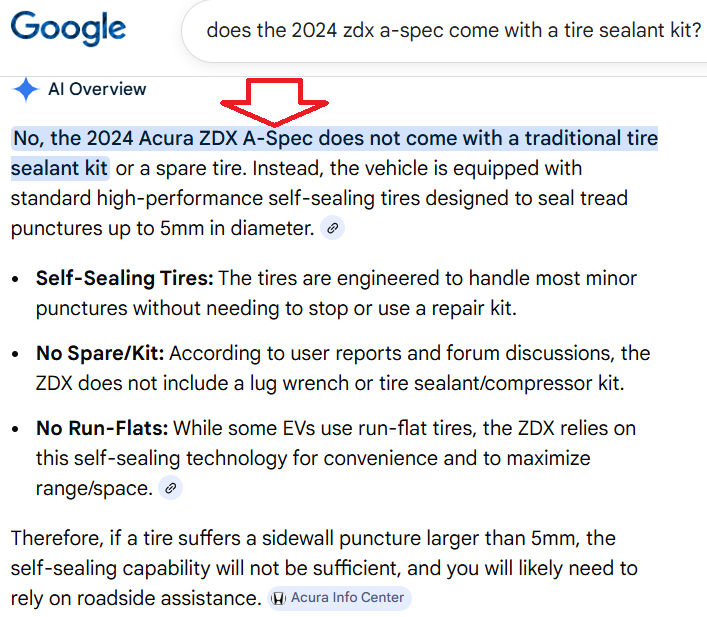Open source link icon after "range/space"

coord(172,489)
